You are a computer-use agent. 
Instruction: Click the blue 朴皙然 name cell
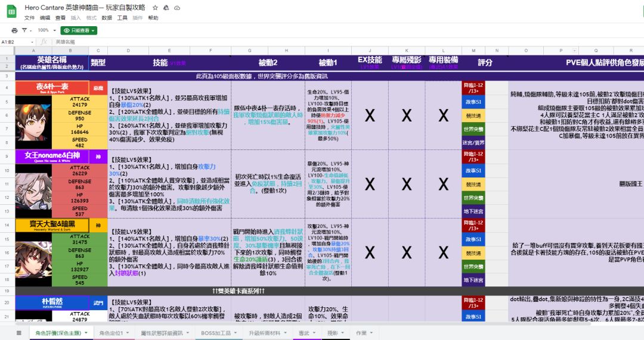52,302
